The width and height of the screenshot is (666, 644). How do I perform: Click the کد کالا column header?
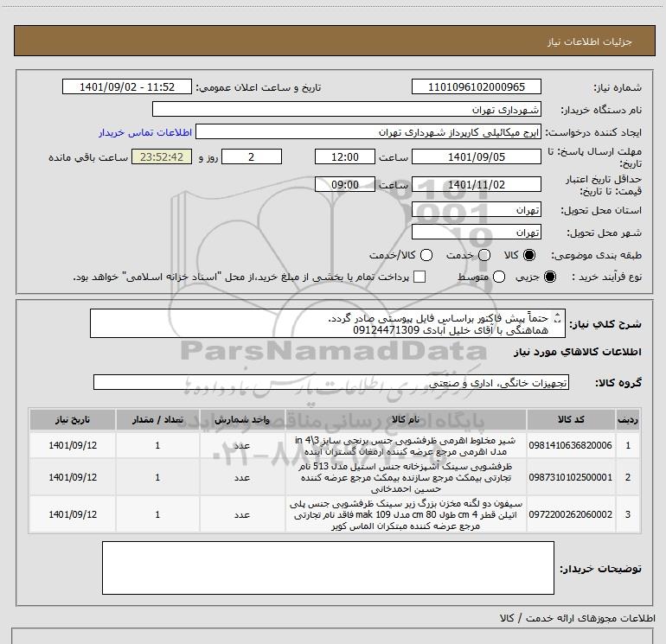coord(571,420)
